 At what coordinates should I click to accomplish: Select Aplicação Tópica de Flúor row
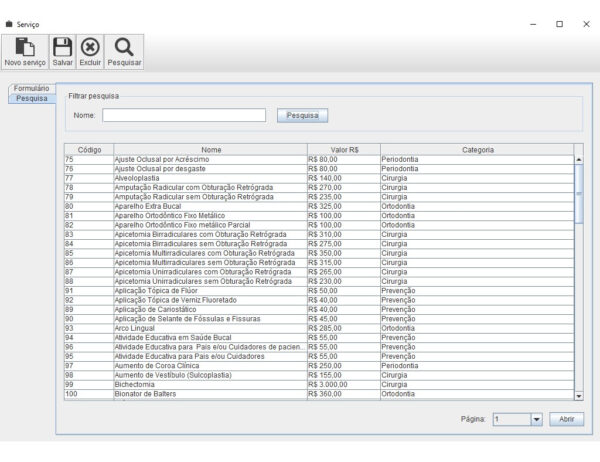tap(319, 291)
